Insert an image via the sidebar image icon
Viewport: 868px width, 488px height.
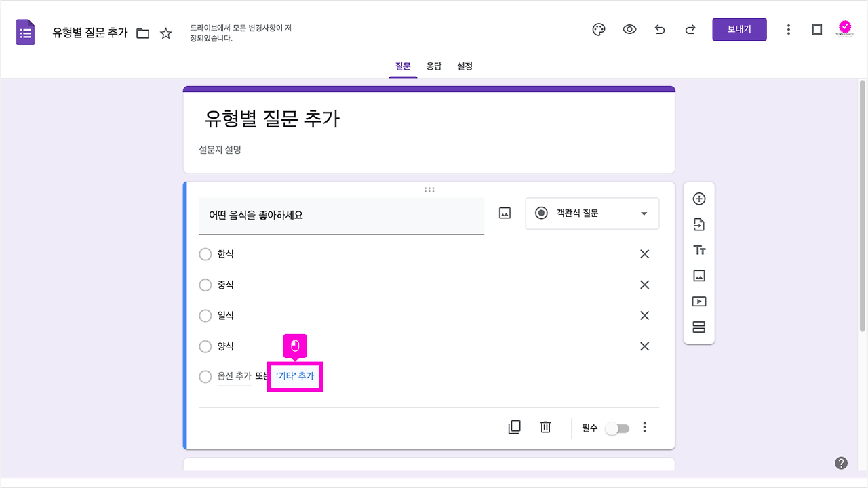698,275
